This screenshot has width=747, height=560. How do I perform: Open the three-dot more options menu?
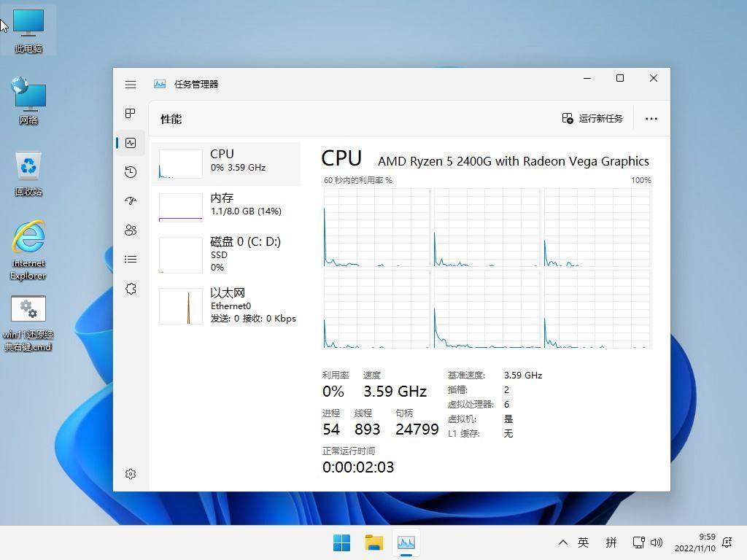pos(651,119)
